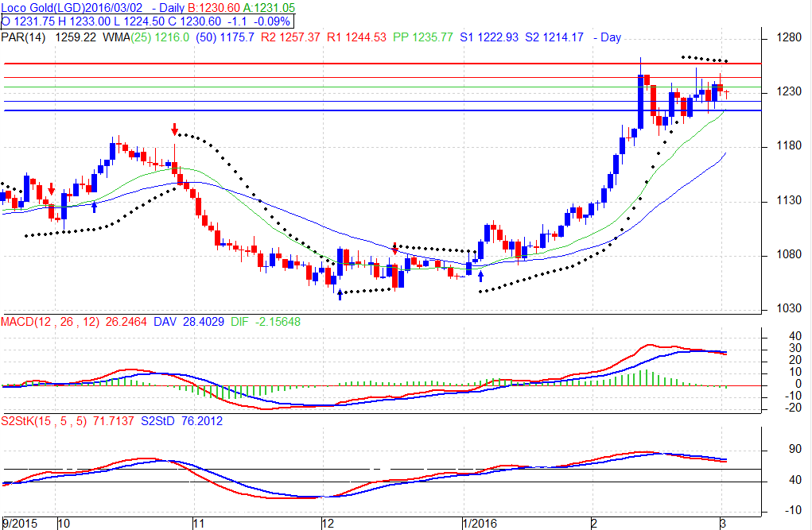
Task: Click the DIF -2.15648 label
Action: coord(266,322)
